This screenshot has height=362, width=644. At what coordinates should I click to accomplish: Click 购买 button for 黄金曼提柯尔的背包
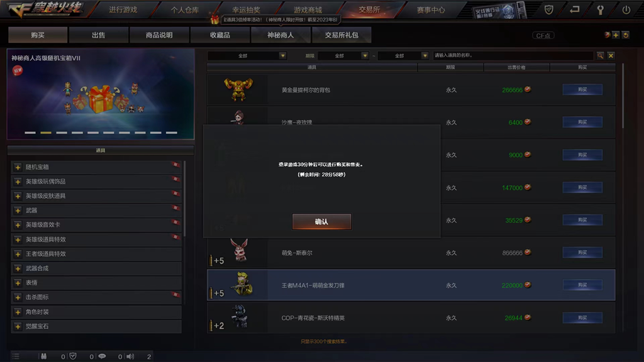click(x=582, y=89)
